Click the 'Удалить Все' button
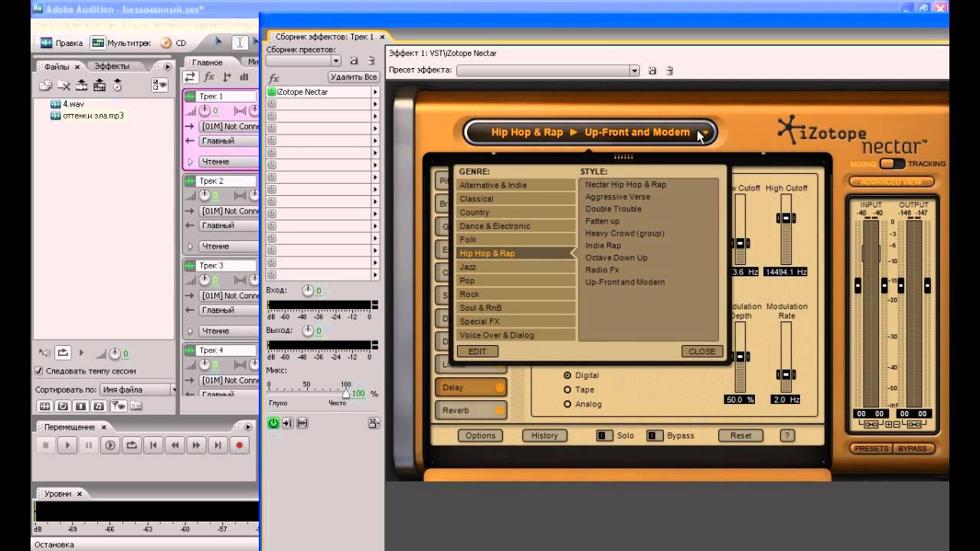The image size is (980, 551). pos(354,77)
